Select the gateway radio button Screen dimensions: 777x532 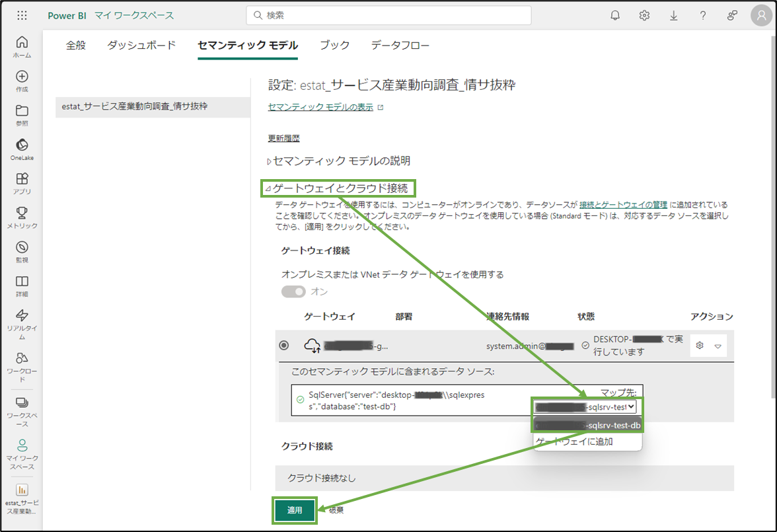pyautogui.click(x=284, y=345)
